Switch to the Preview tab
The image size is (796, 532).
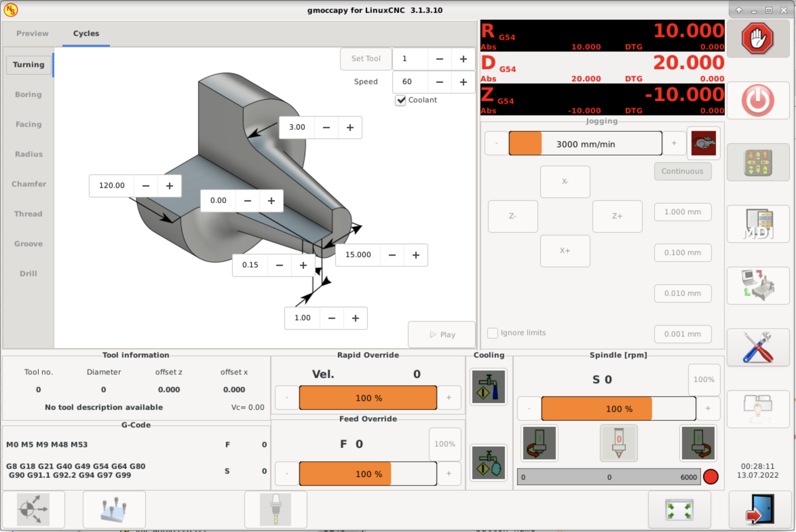pos(32,34)
